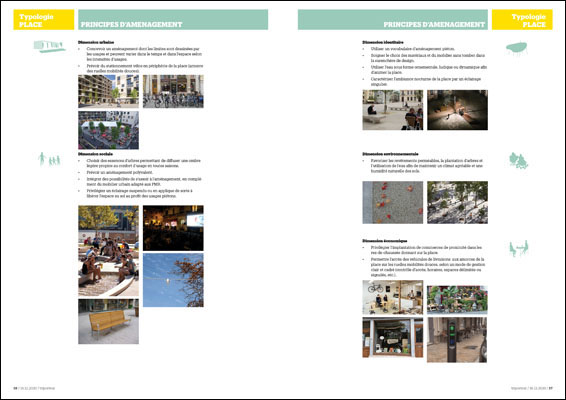566x400 pixels.
Task: Click the Dimension économique heading
Action: 385,241
